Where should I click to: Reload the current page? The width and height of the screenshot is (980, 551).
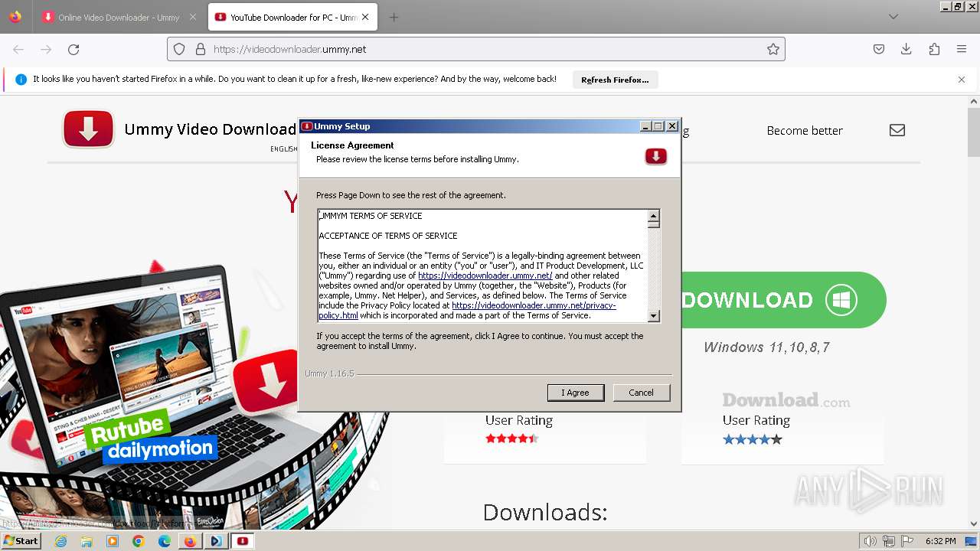[73, 49]
